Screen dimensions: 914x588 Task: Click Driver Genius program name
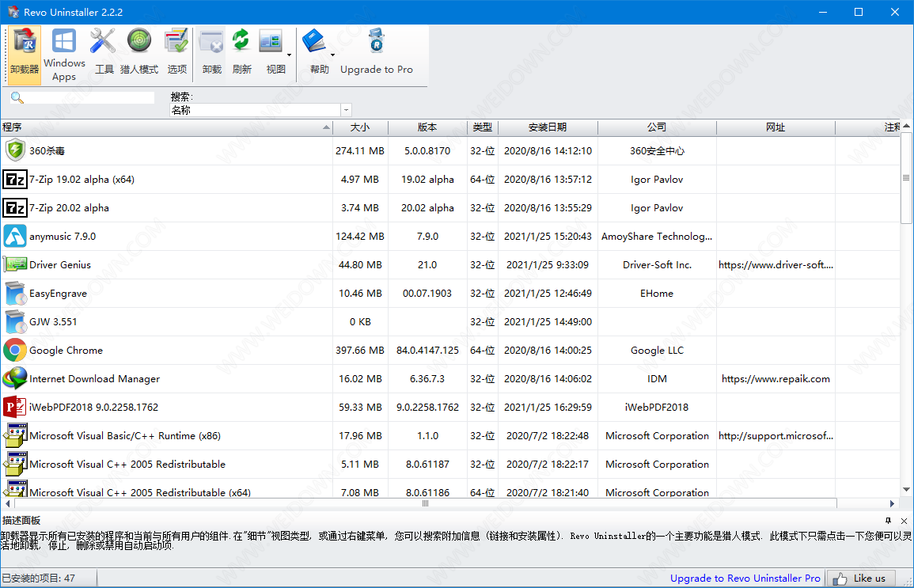pyautogui.click(x=60, y=265)
